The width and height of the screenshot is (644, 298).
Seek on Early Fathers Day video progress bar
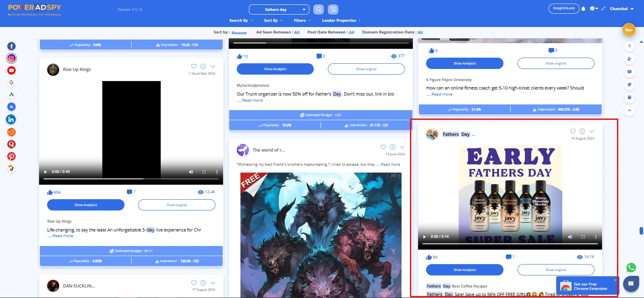coord(510,244)
